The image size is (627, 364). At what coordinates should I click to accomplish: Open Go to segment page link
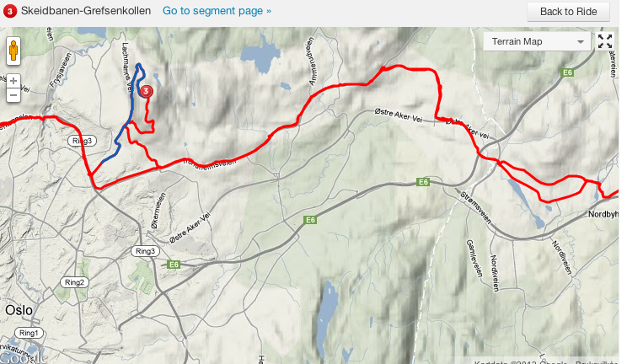217,11
